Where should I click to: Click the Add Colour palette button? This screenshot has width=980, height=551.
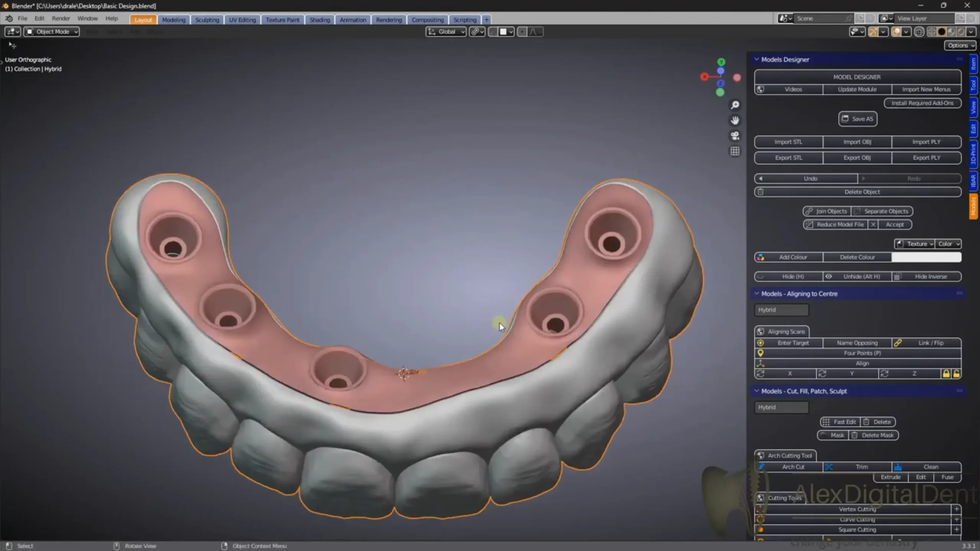[x=789, y=257]
